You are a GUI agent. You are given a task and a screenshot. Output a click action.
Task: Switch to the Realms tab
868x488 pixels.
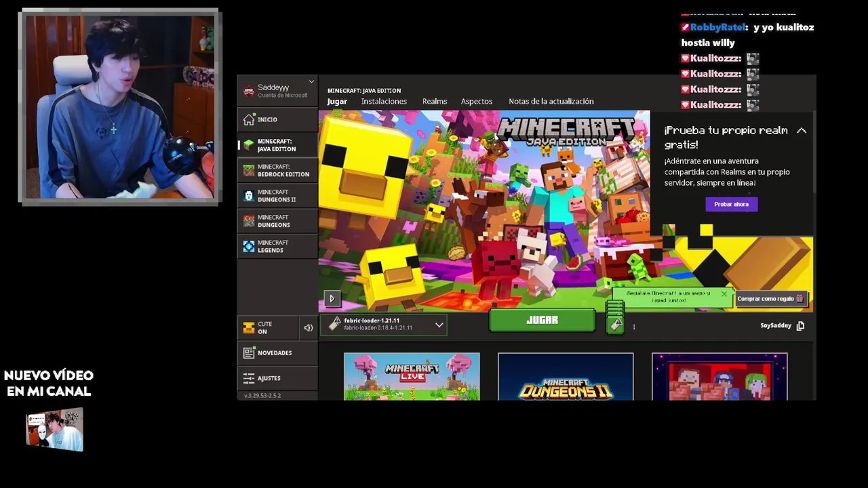click(435, 102)
